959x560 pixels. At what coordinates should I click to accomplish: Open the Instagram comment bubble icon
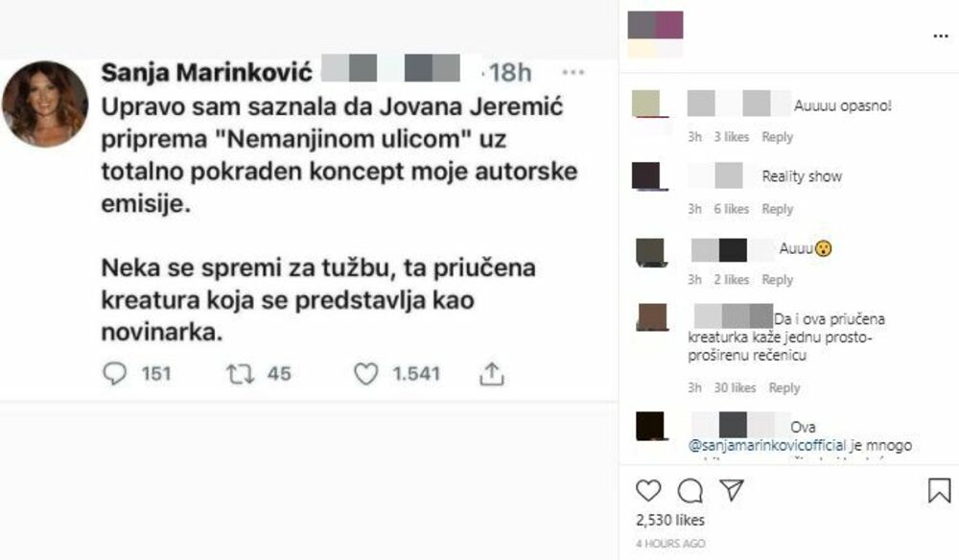(x=690, y=490)
